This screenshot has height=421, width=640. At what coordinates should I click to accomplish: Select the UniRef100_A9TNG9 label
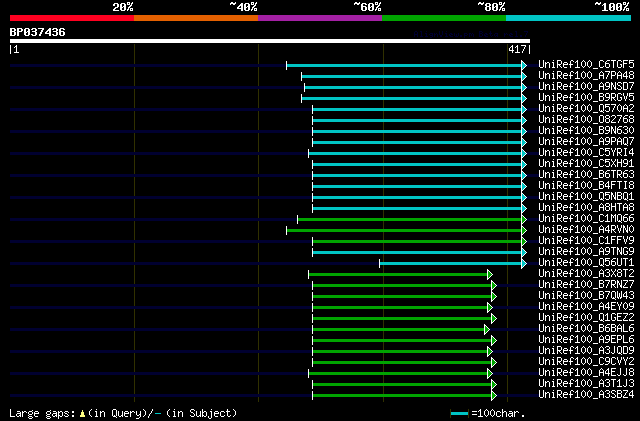pos(586,252)
